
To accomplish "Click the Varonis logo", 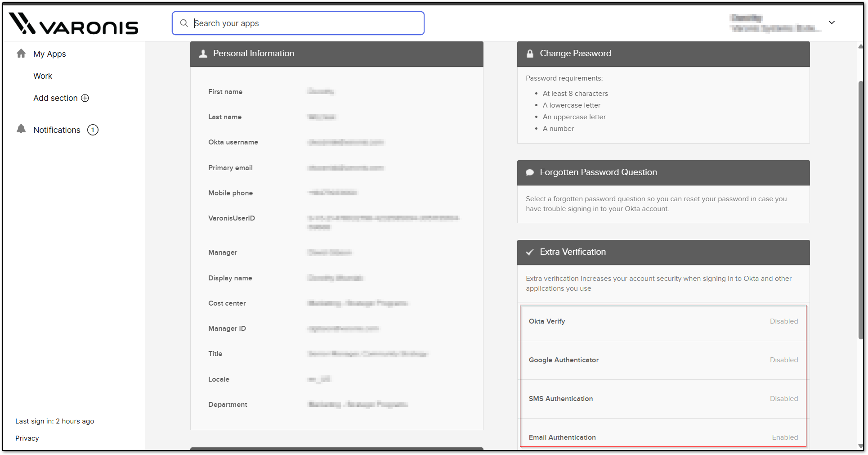I will [x=74, y=24].
